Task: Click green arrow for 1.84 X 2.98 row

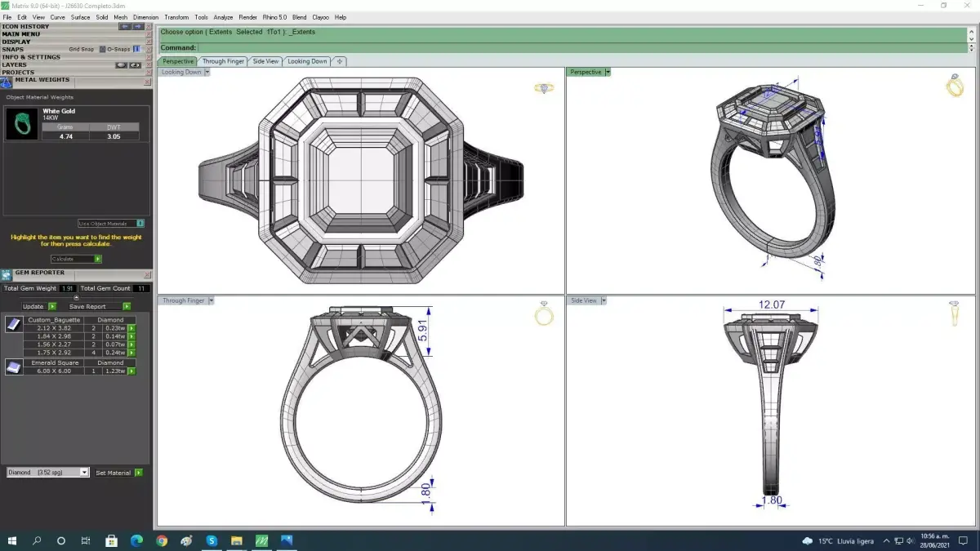Action: click(131, 336)
